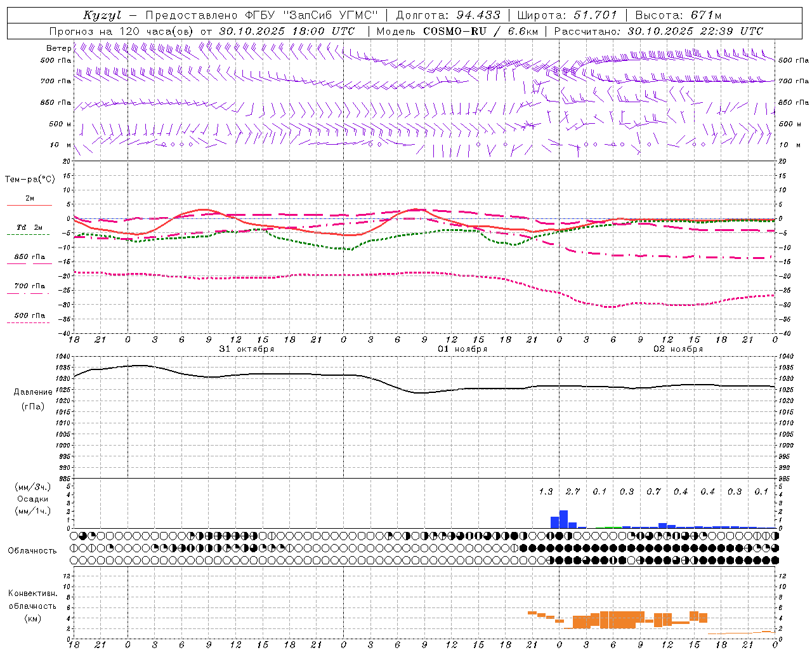Click the elevation text Высота: 671м
The height and width of the screenshot is (650, 812).
point(678,15)
